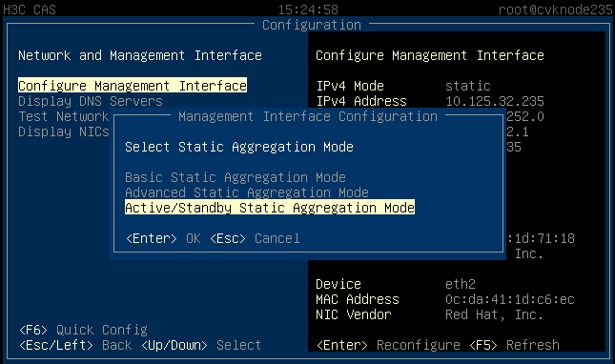Select Display NICs menu entry
Image resolution: width=615 pixels, height=364 pixels.
tap(64, 131)
